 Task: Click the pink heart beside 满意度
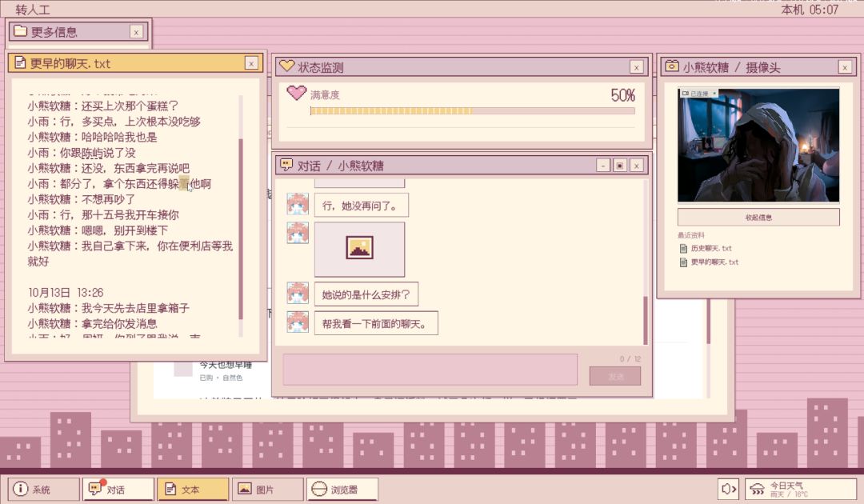point(297,93)
